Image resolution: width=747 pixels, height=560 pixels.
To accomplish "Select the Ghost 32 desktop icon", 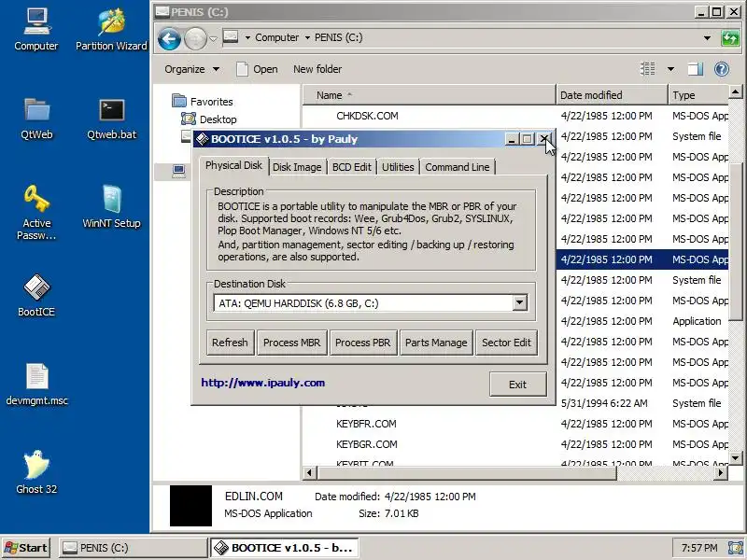I will (x=36, y=472).
